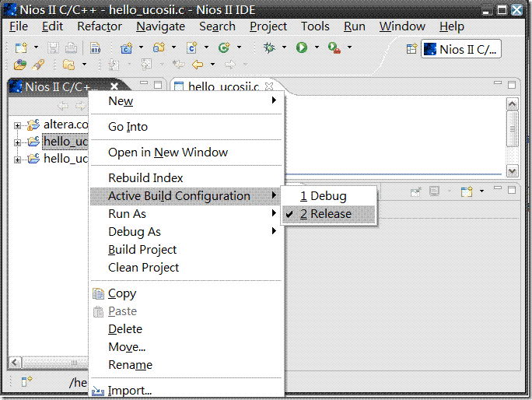
Task: Click the Save toolbar icon
Action: coord(53,48)
